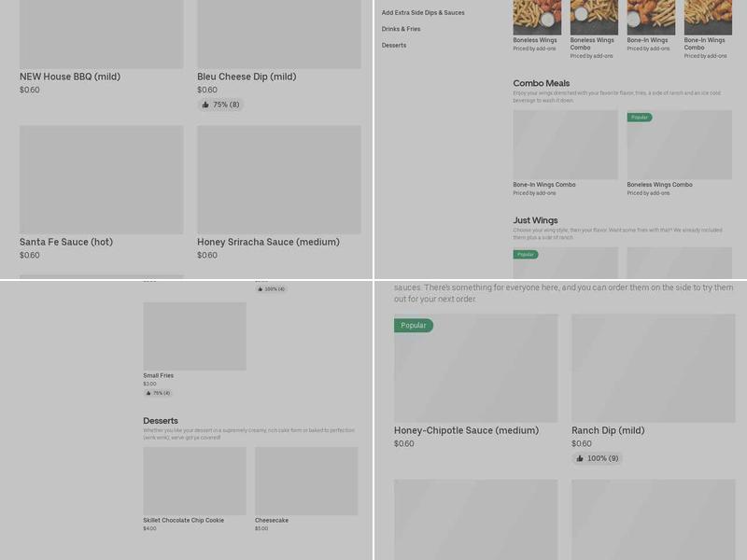Select the Boneless Wings photo thumbnail

point(537,17)
